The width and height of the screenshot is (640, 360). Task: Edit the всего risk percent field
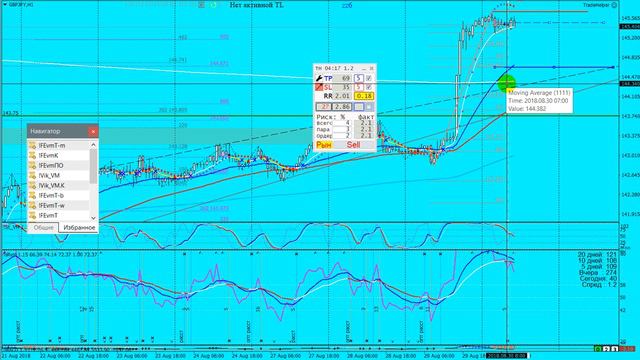click(x=342, y=123)
